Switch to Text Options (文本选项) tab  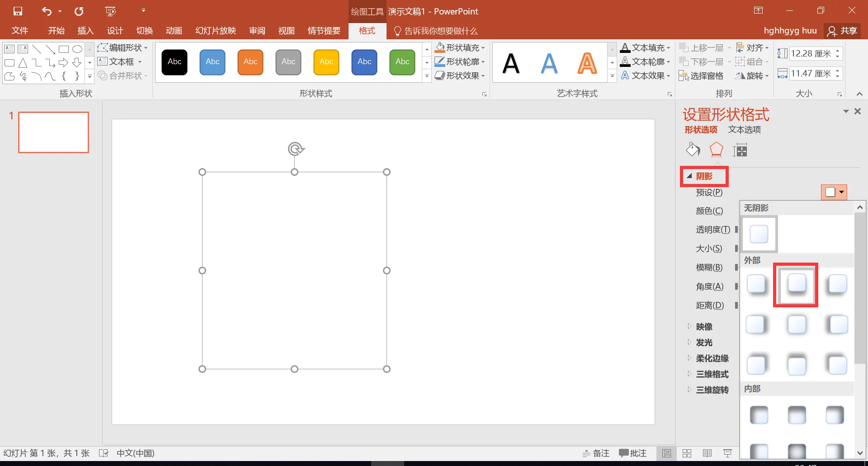(x=744, y=130)
